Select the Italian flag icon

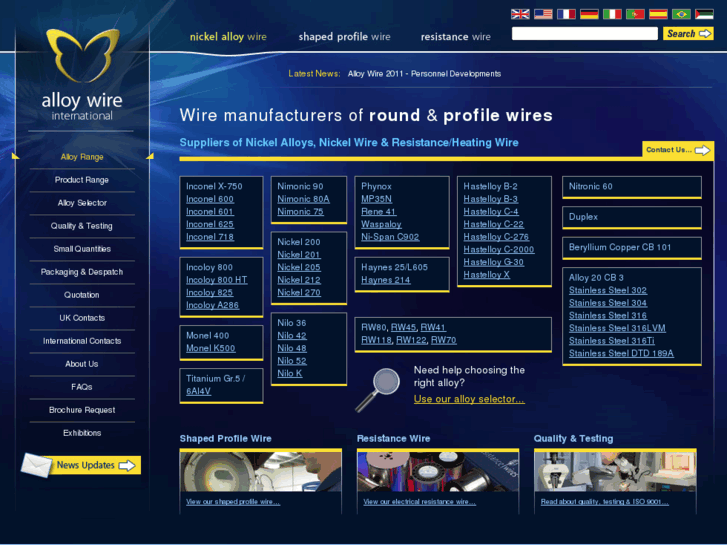612,14
